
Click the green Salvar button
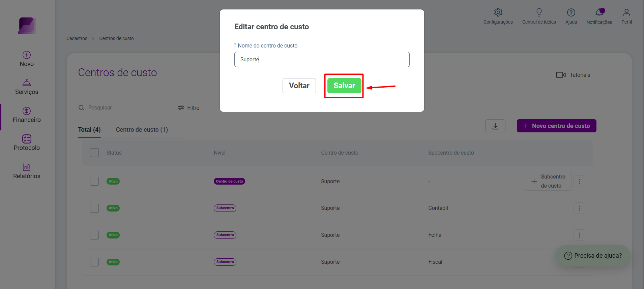tap(344, 86)
